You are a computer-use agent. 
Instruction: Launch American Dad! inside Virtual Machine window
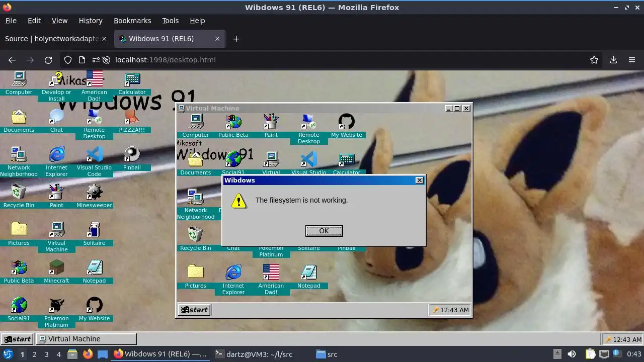click(271, 280)
